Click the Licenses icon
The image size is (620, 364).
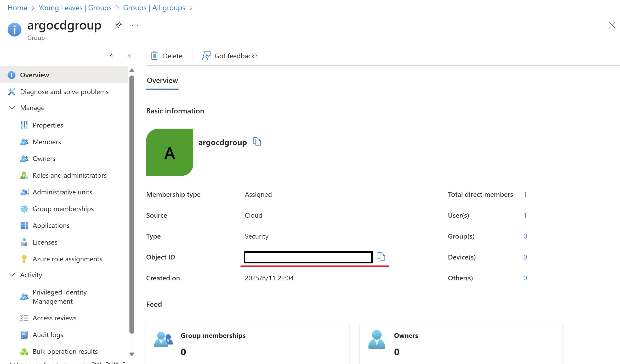click(x=24, y=242)
